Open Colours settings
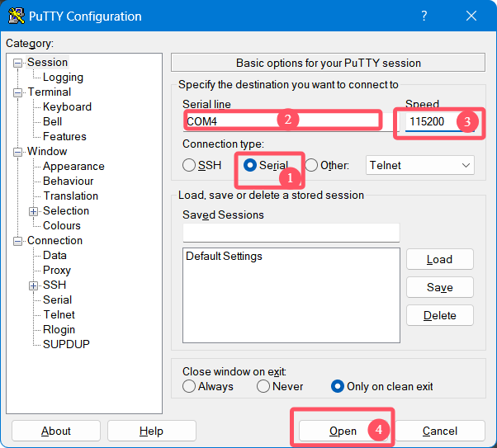Screen dimensions: 497x448 coord(62,225)
